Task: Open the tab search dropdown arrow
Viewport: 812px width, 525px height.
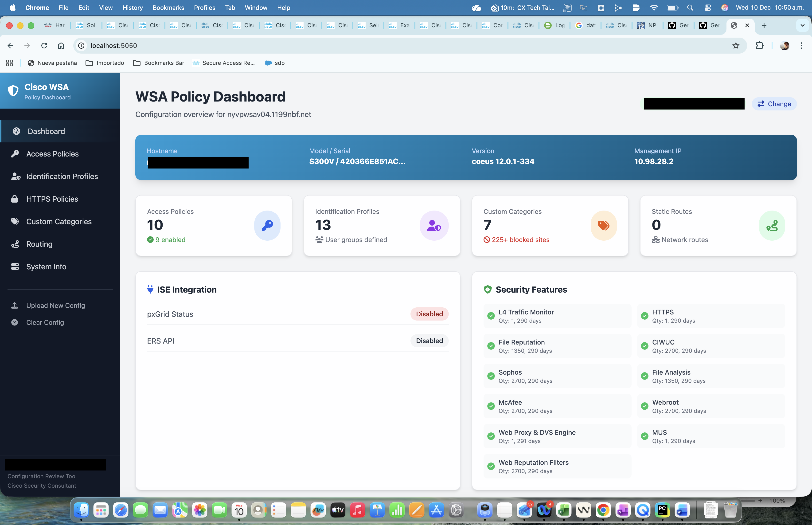Action: pos(802,25)
